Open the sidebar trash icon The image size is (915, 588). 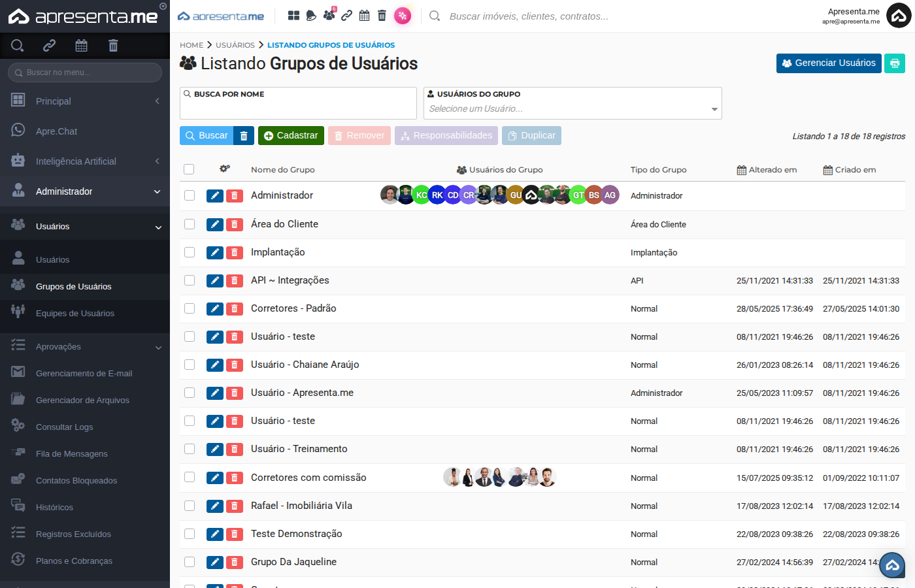pyautogui.click(x=113, y=45)
